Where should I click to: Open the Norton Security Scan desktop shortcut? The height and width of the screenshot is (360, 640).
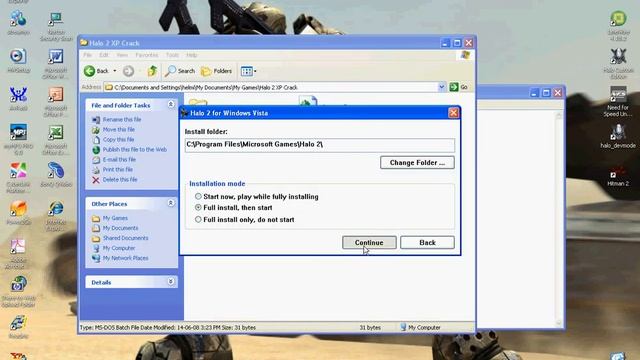(x=56, y=27)
